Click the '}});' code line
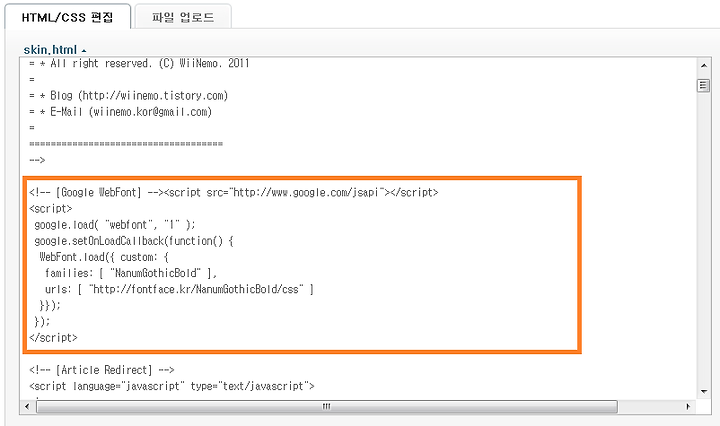This screenshot has height=426, width=720. coord(50,305)
